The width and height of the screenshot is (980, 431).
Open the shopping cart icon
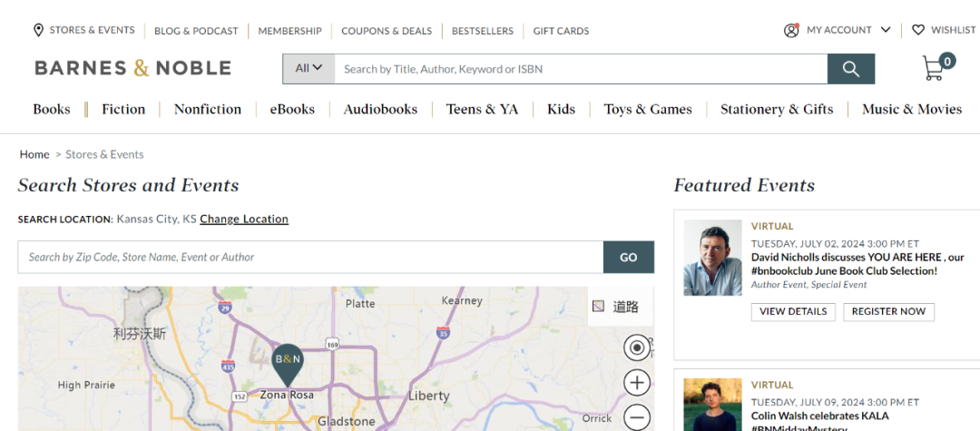[x=933, y=69]
